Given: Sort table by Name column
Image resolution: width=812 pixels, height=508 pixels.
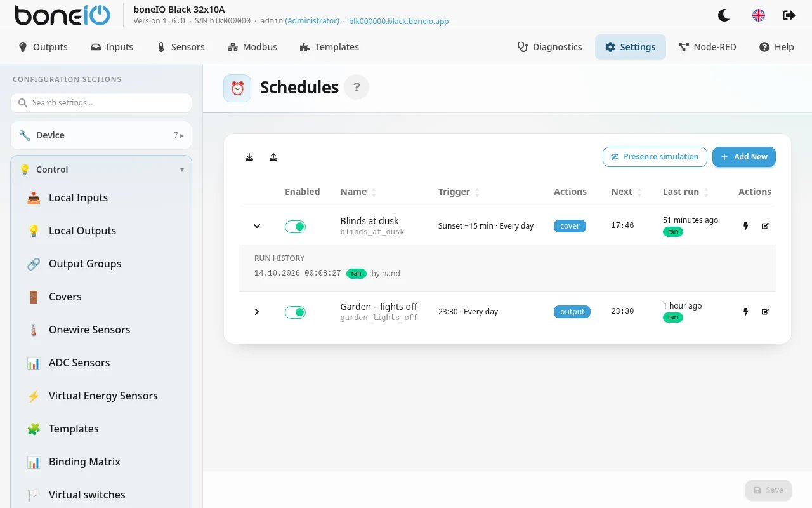Looking at the screenshot, I should (x=358, y=192).
